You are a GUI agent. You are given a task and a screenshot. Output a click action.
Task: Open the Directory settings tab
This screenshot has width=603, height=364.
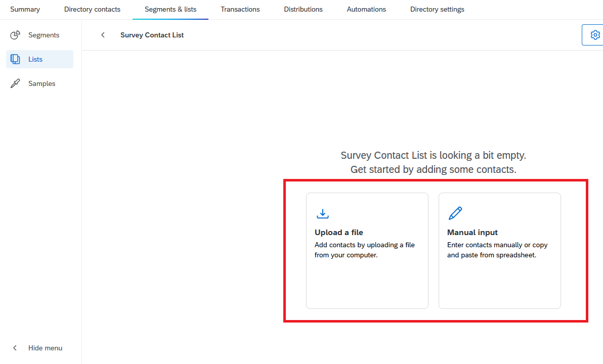point(437,9)
